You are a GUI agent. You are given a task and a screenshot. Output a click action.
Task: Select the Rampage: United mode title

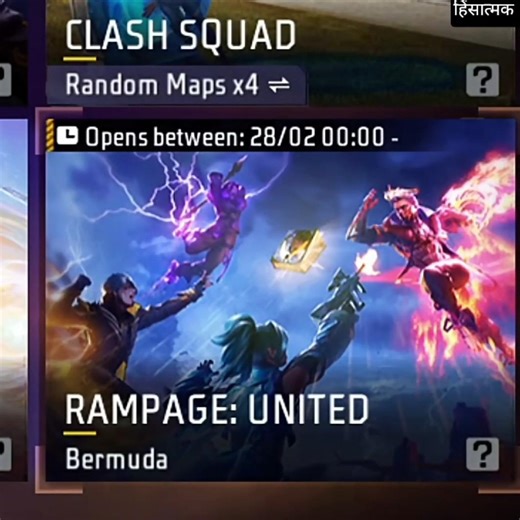(217, 409)
